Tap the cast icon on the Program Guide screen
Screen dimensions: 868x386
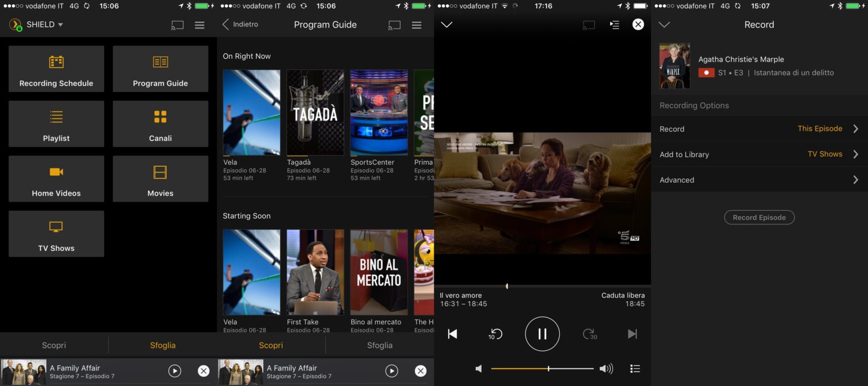tap(394, 25)
